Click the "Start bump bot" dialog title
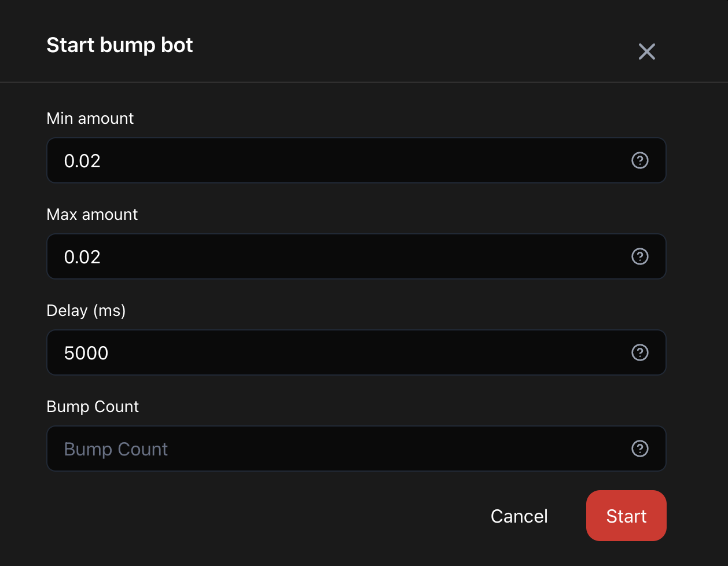Image resolution: width=728 pixels, height=566 pixels. (120, 45)
